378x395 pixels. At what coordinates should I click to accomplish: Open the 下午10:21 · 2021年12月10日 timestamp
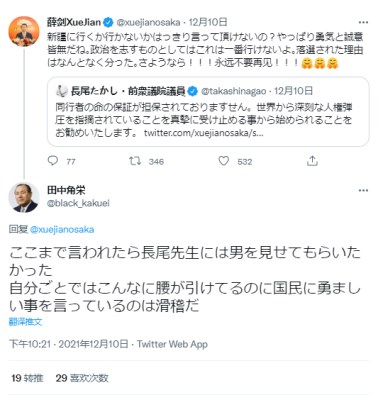point(68,344)
